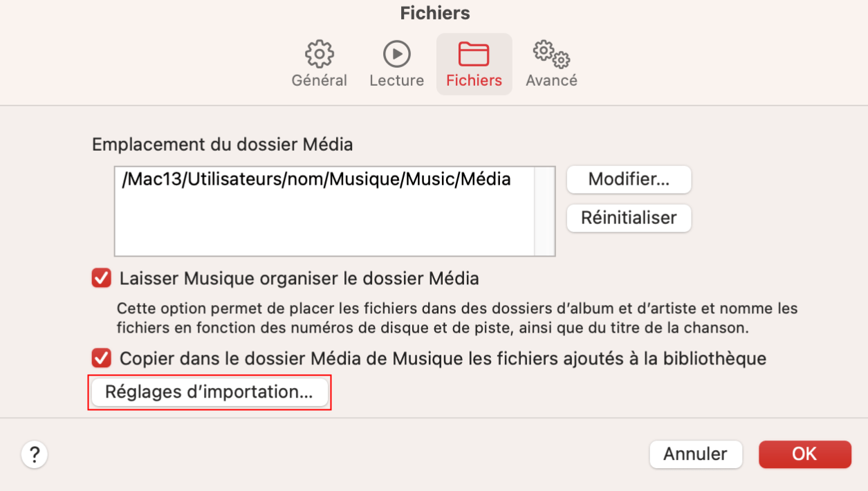
Task: Open Réglages d'importation… dialog
Action: [209, 392]
